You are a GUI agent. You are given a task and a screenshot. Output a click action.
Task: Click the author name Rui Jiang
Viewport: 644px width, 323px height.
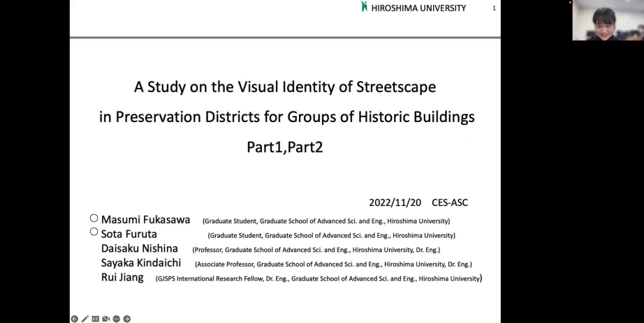(122, 278)
